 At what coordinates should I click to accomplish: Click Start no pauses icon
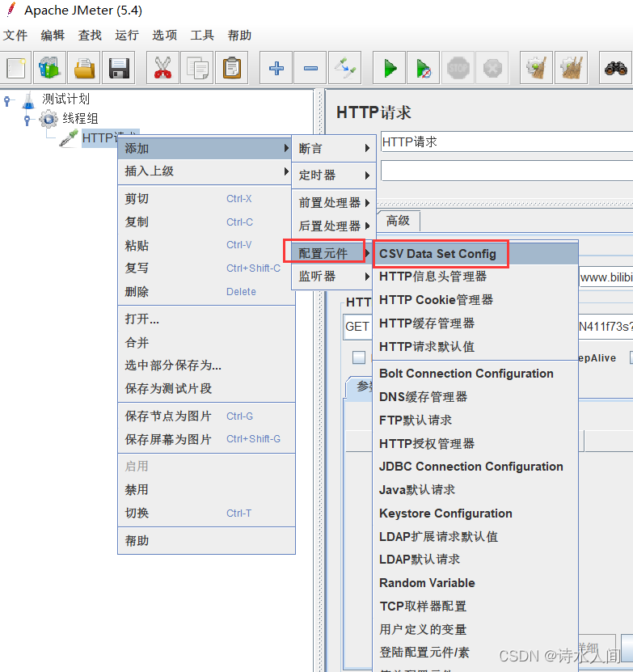click(x=424, y=68)
